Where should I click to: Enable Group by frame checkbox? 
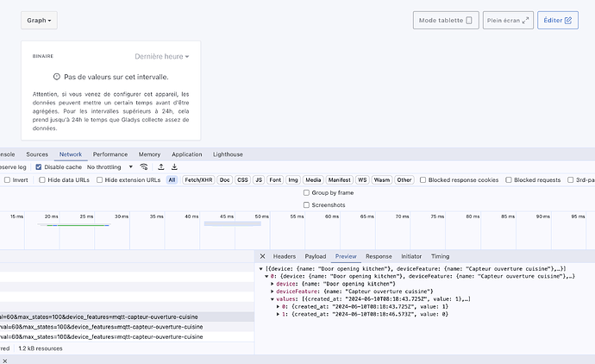coord(306,193)
